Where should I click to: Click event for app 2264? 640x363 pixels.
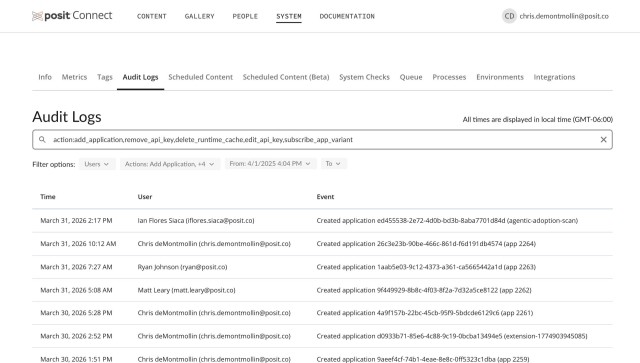[x=426, y=244]
